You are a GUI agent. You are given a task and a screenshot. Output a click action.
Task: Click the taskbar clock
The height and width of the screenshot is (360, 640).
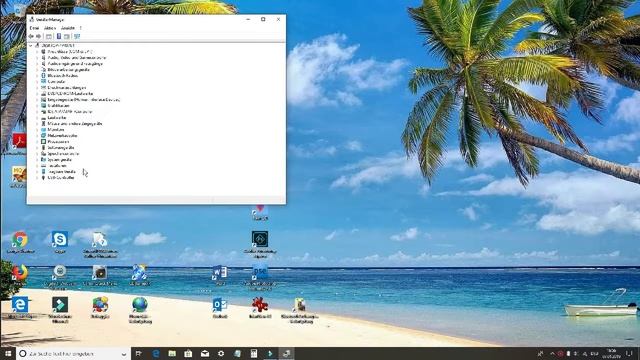[611, 353]
